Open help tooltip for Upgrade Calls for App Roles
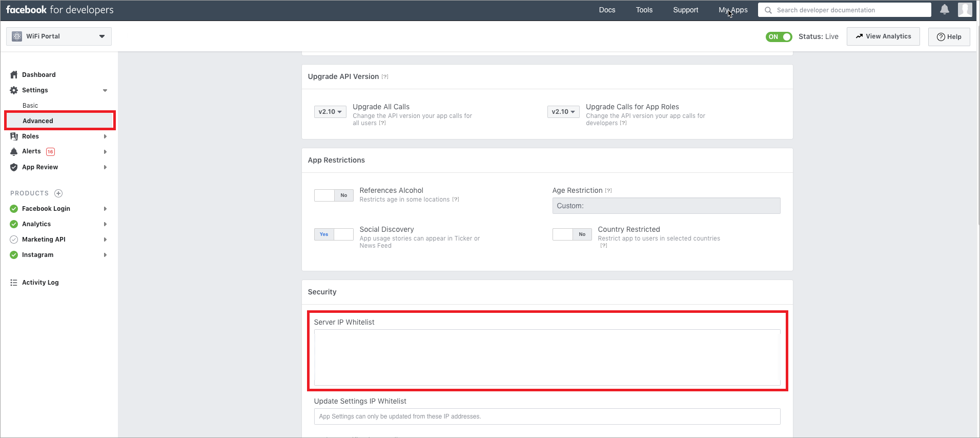Image resolution: width=980 pixels, height=438 pixels. pos(623,123)
